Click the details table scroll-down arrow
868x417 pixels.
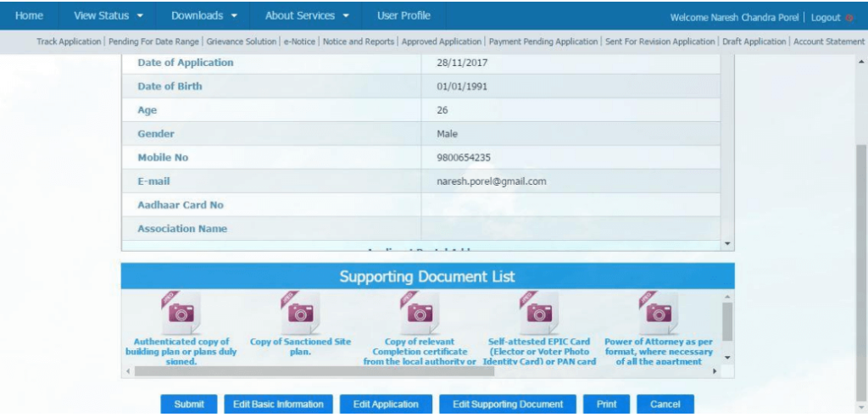[x=727, y=243]
